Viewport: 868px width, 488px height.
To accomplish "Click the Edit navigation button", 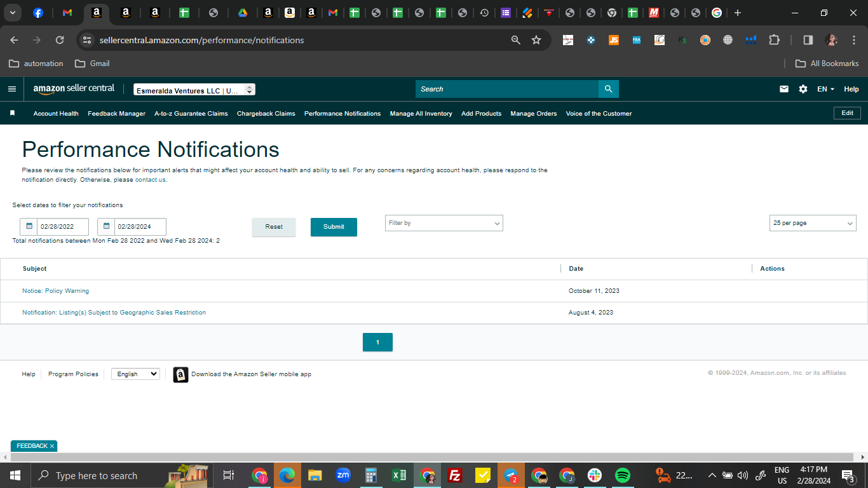I will (847, 113).
